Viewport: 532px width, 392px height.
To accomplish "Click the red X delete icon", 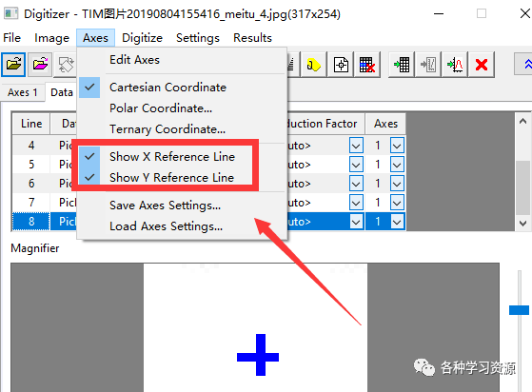I will pyautogui.click(x=482, y=65).
